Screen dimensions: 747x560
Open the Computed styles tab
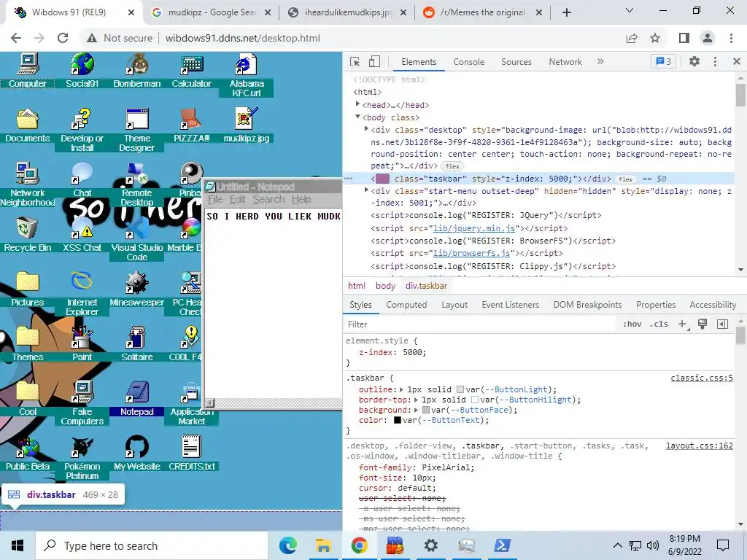coord(406,304)
